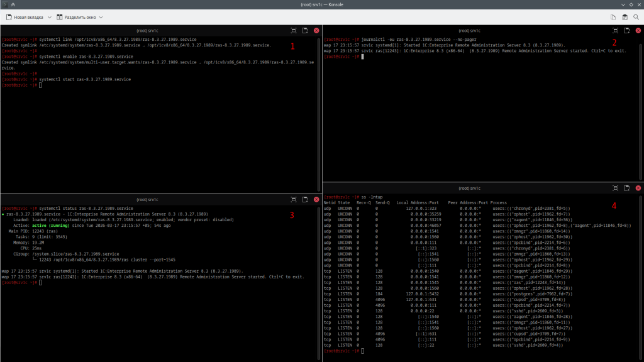Detach the ss -lntup terminal pane

(626, 187)
